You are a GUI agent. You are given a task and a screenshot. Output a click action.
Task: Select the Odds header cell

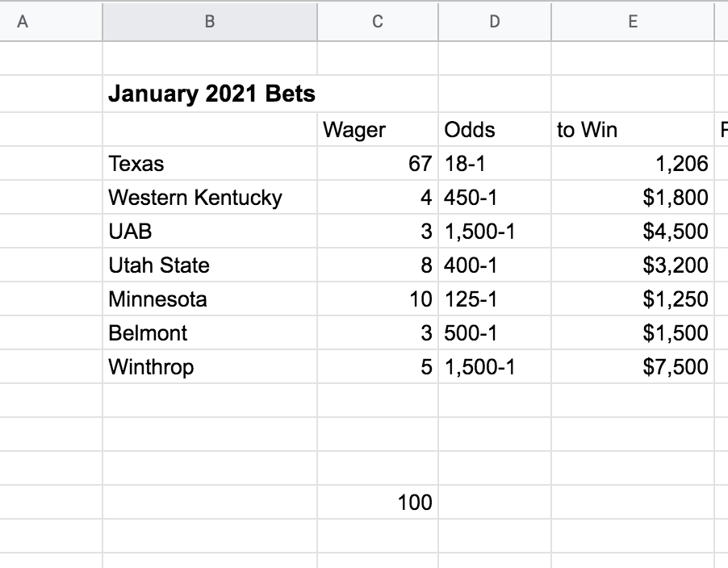494,130
